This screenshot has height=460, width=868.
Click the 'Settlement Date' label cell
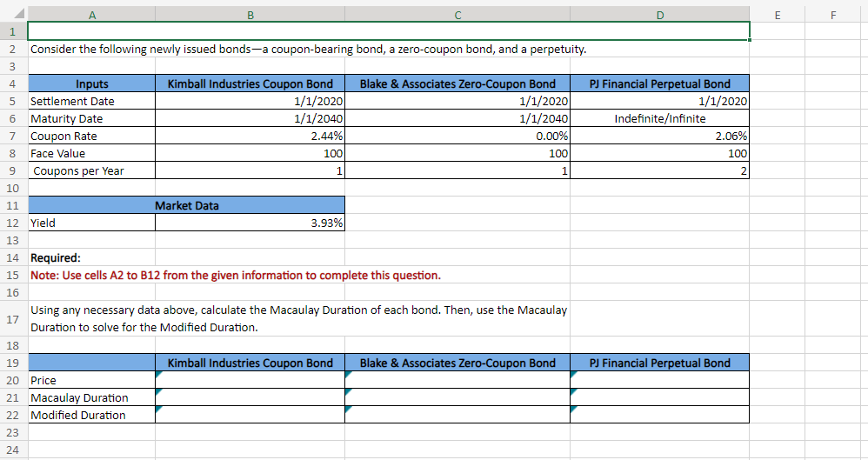click(x=92, y=101)
